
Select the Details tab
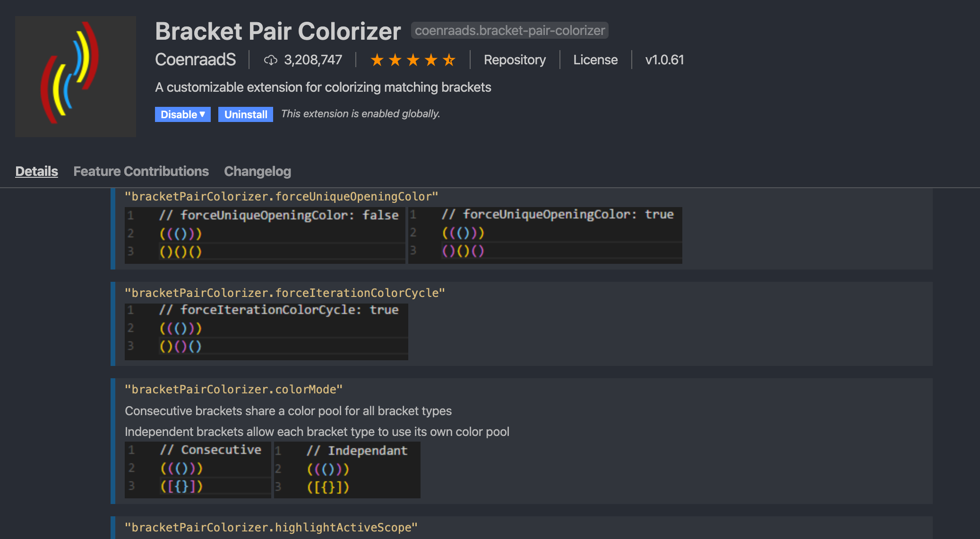tap(36, 171)
